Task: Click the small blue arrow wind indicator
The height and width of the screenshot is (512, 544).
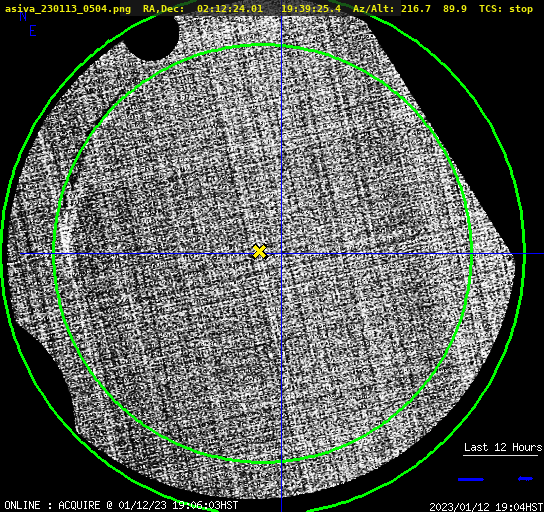Action: pyautogui.click(x=525, y=479)
